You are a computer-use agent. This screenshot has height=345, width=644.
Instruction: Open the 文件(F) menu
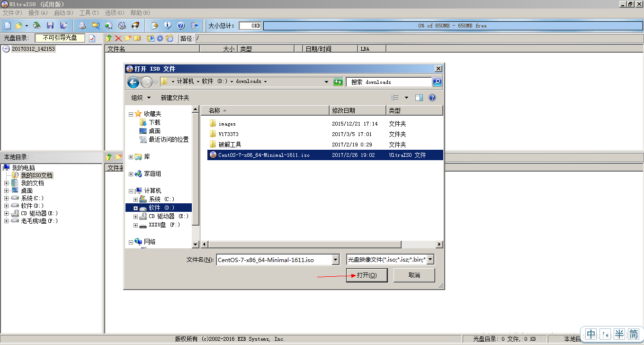tap(12, 13)
